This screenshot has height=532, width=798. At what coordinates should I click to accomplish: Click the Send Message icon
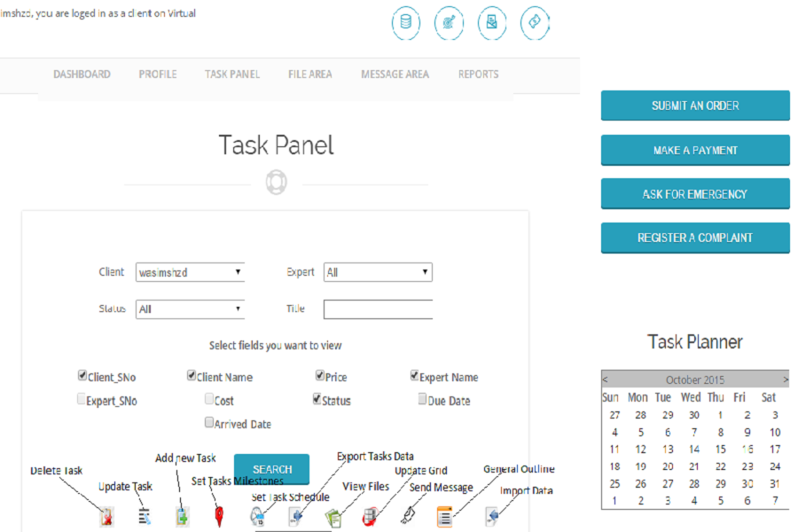click(x=408, y=516)
